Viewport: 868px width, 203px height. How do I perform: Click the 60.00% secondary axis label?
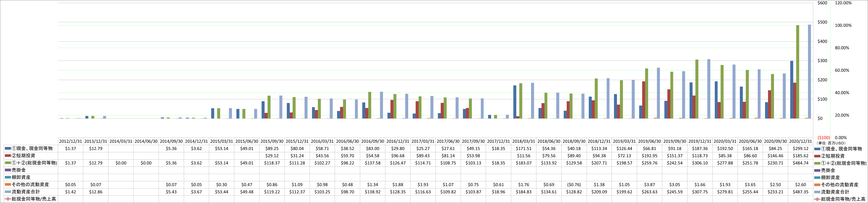click(842, 70)
